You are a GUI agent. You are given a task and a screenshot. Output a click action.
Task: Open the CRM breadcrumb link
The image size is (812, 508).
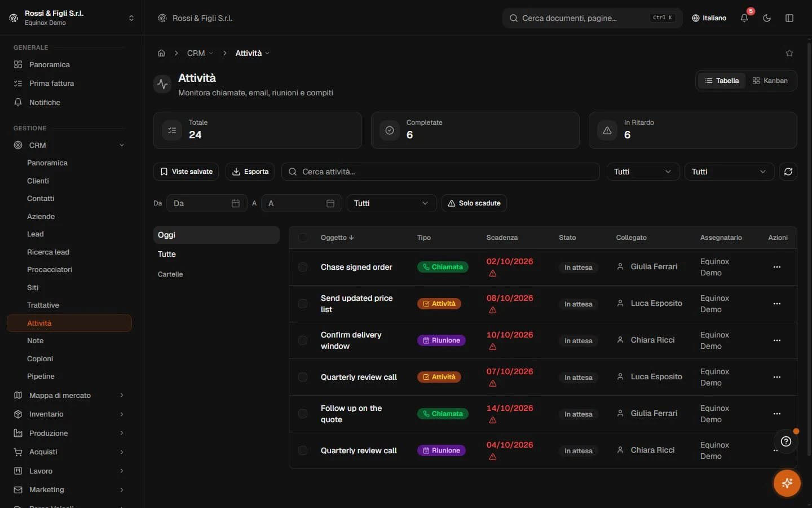pyautogui.click(x=200, y=53)
